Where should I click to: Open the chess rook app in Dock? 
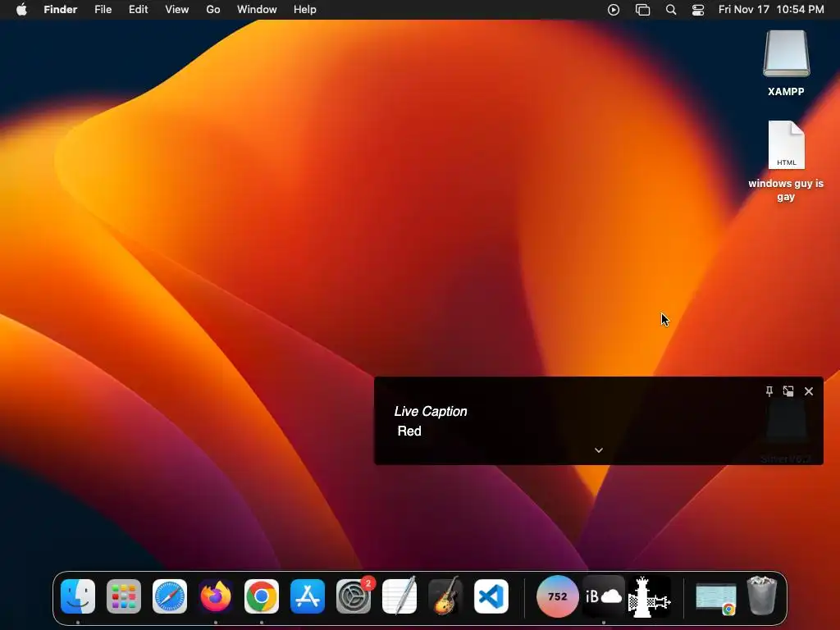coord(650,597)
